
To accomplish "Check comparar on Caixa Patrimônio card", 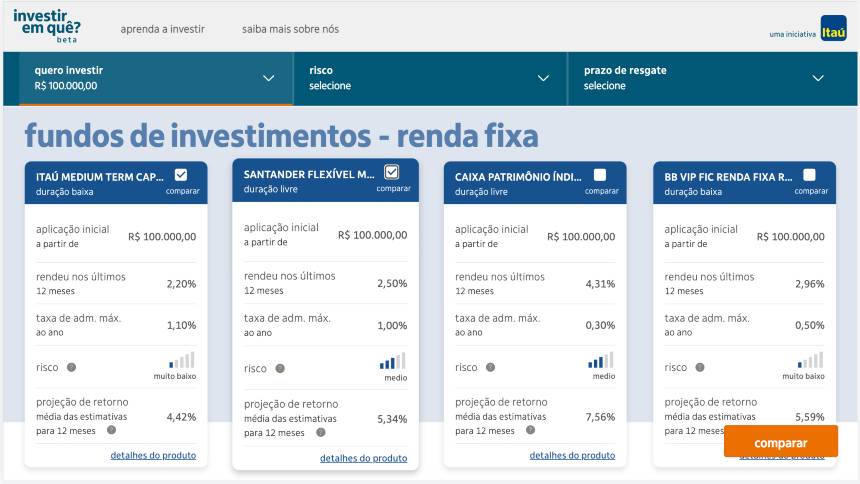I will click(x=600, y=175).
